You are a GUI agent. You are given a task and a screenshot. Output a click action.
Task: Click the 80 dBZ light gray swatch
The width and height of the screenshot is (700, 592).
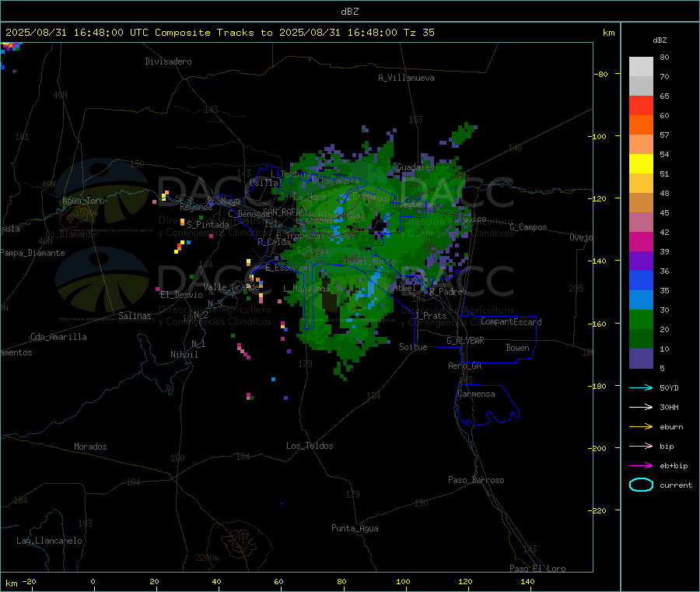pos(641,67)
